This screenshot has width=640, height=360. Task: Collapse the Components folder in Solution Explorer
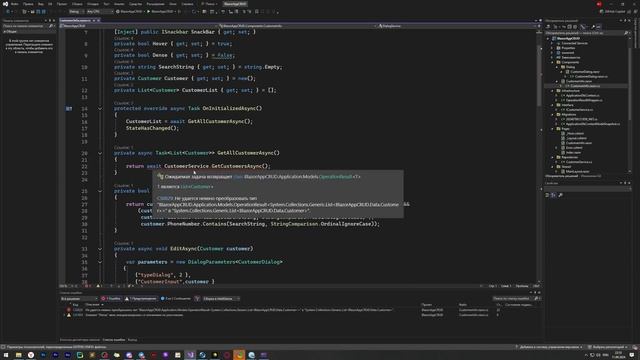(553, 62)
